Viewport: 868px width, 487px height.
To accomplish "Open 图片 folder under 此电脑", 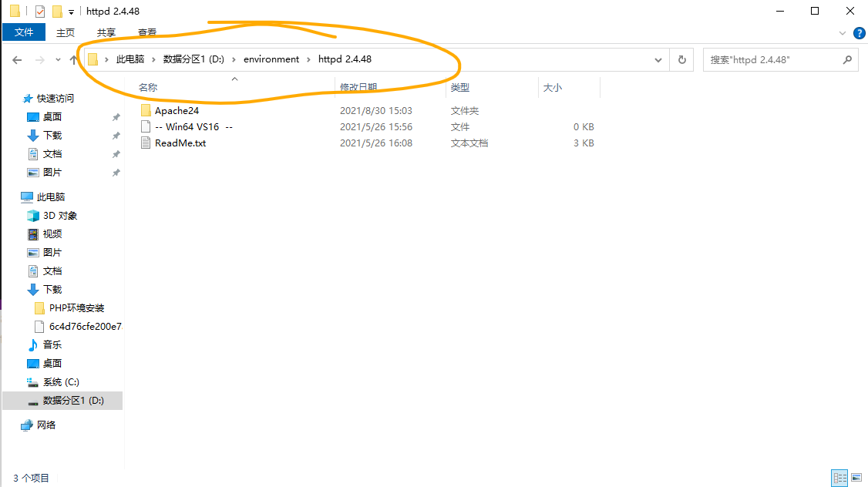I will click(45, 252).
